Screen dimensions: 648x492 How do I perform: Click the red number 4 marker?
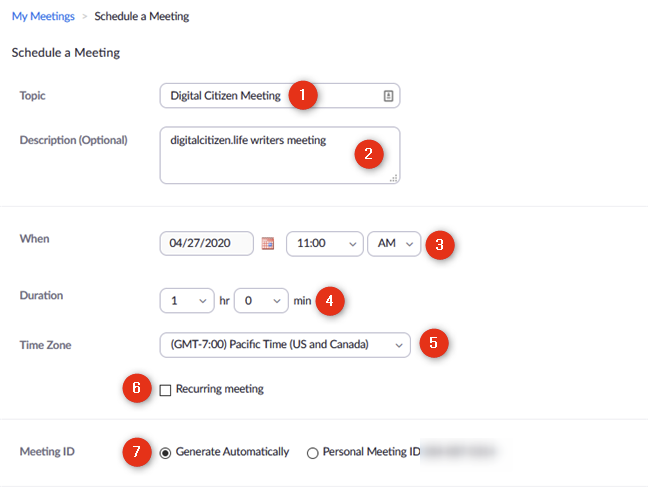331,299
